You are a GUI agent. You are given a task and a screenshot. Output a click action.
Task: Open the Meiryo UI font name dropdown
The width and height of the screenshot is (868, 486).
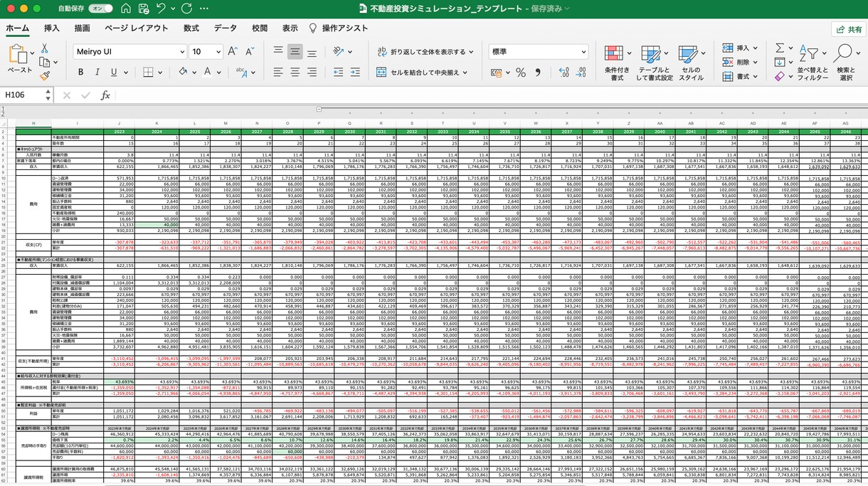(x=181, y=52)
